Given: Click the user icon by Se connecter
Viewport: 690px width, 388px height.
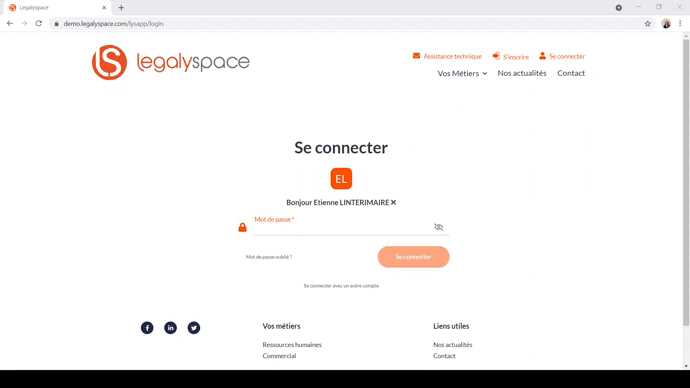Looking at the screenshot, I should [x=543, y=55].
